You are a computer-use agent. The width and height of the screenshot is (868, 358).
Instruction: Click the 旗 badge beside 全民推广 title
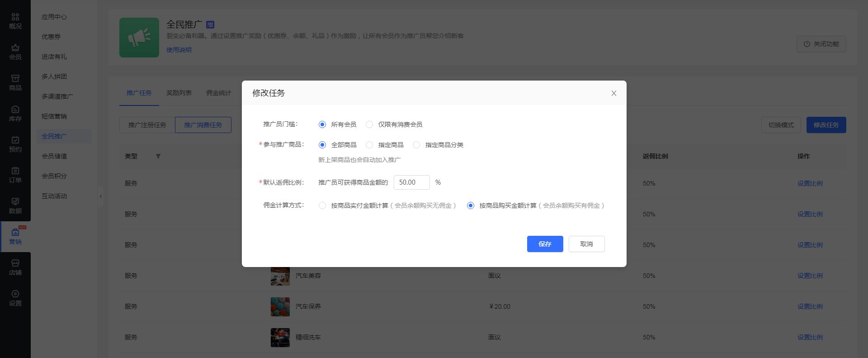click(x=210, y=24)
